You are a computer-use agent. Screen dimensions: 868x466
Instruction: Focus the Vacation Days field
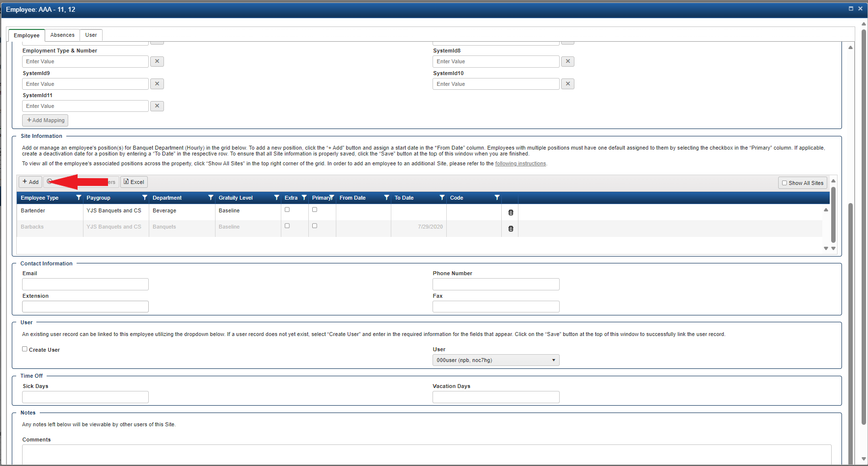click(x=496, y=397)
